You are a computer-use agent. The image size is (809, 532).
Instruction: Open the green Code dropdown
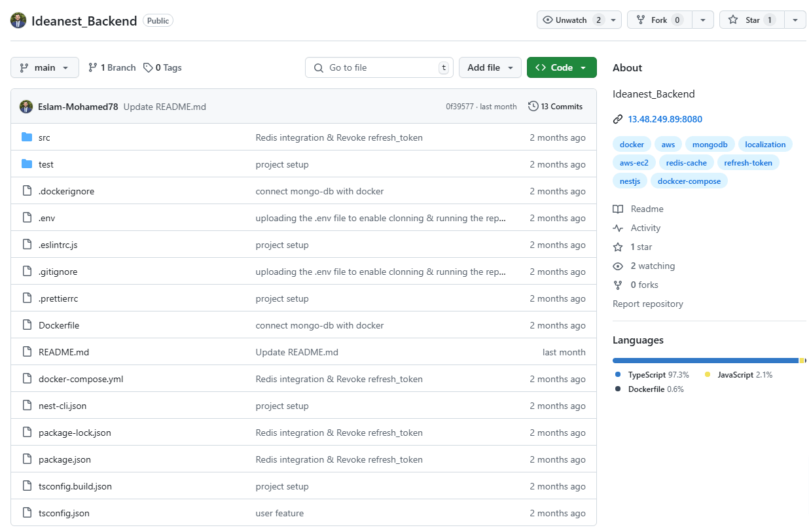click(x=562, y=67)
